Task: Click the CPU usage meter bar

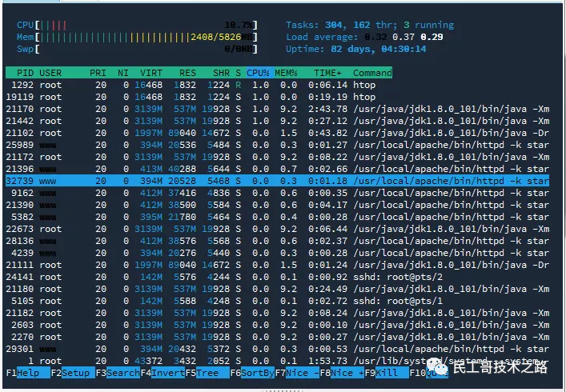Action: click(x=137, y=25)
